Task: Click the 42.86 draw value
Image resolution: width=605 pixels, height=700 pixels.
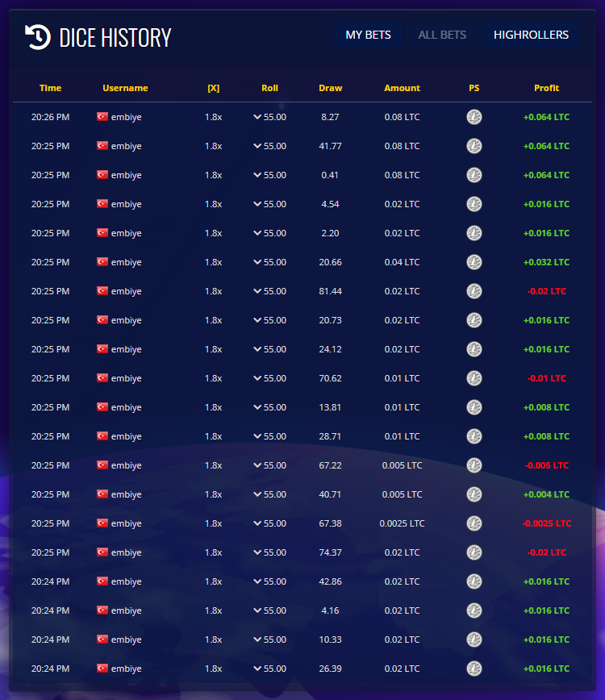Action: pyautogui.click(x=331, y=581)
